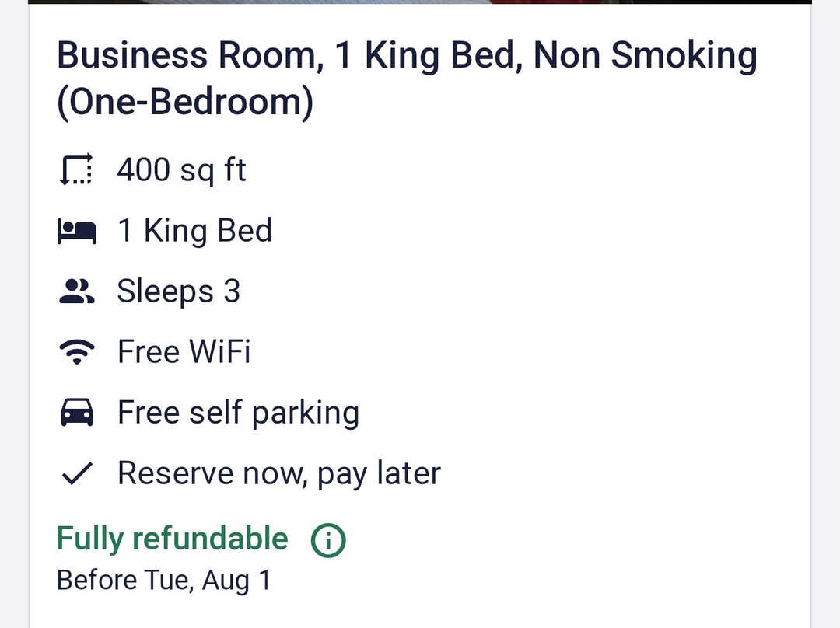840x628 pixels.
Task: Click the Sleeps 3 text
Action: pos(179,291)
